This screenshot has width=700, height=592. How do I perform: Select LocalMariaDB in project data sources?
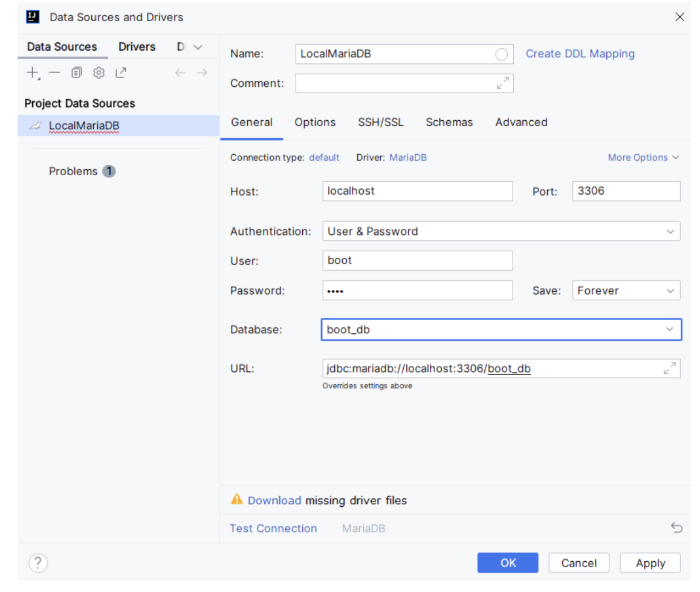click(118, 126)
